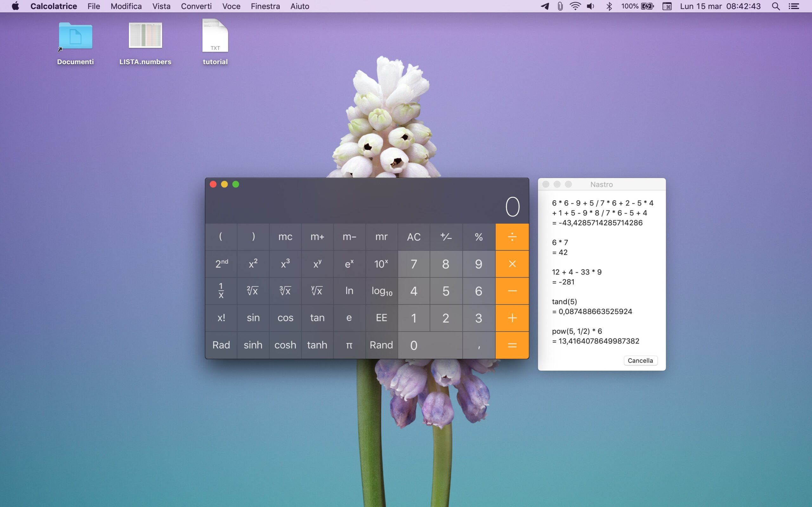Open the Converti menu
The width and height of the screenshot is (812, 507).
[196, 6]
